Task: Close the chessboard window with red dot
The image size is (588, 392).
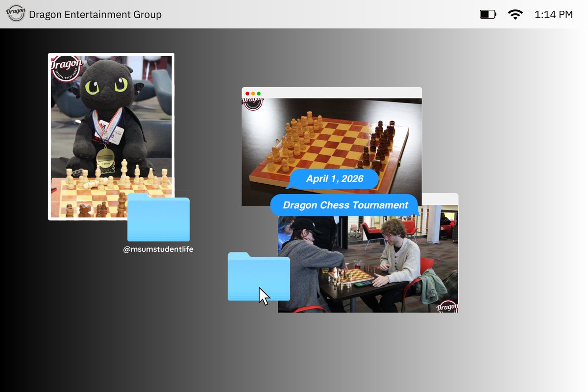Action: 247,93
